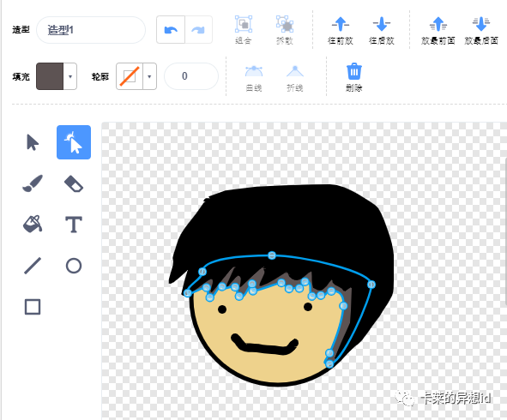
Task: Click the Redo arrow button
Action: coord(198,30)
